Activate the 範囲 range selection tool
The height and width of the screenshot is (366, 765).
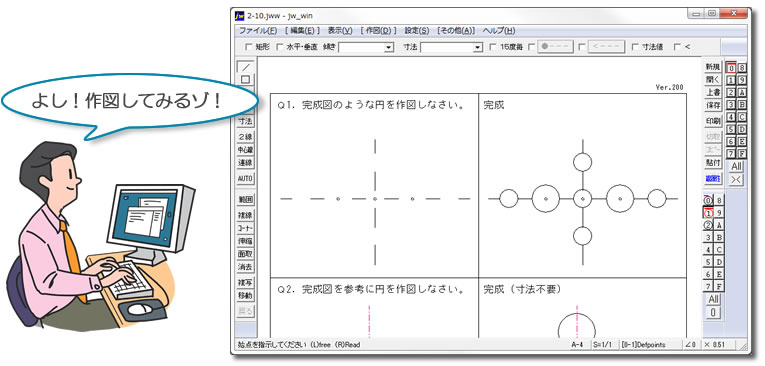[x=245, y=200]
